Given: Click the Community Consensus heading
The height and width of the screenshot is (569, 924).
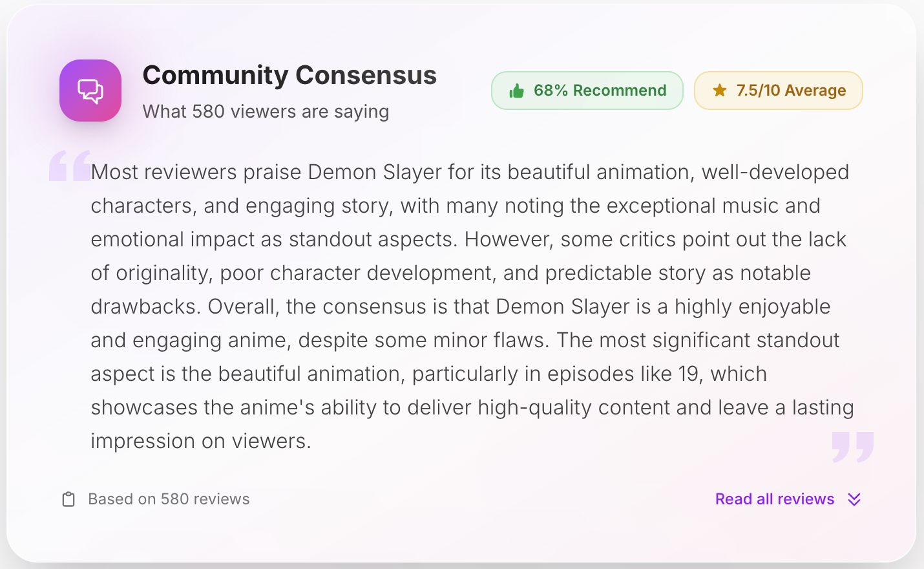Looking at the screenshot, I should [x=289, y=75].
